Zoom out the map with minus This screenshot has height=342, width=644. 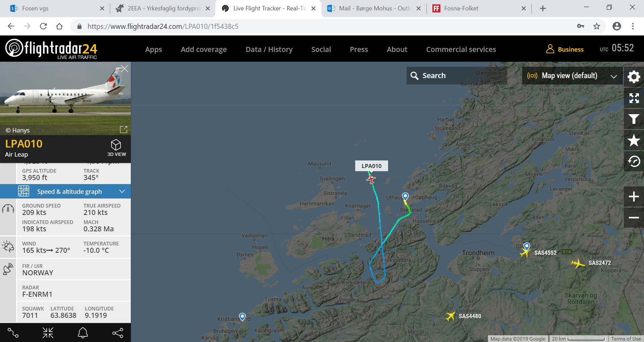[x=634, y=218]
